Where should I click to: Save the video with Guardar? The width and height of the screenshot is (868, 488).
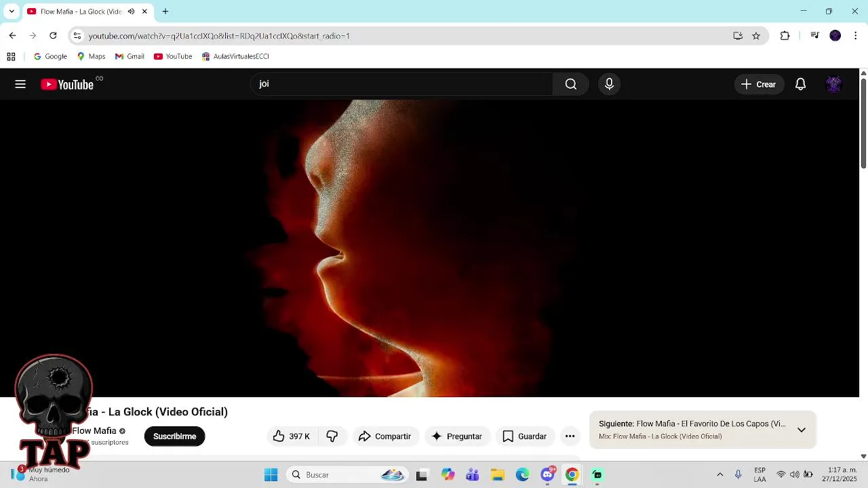point(525,436)
